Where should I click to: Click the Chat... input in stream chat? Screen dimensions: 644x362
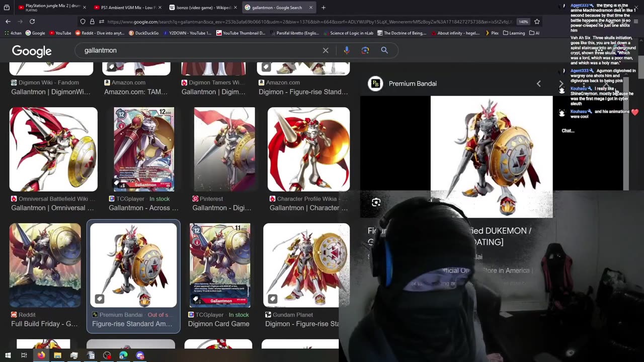pyautogui.click(x=568, y=131)
